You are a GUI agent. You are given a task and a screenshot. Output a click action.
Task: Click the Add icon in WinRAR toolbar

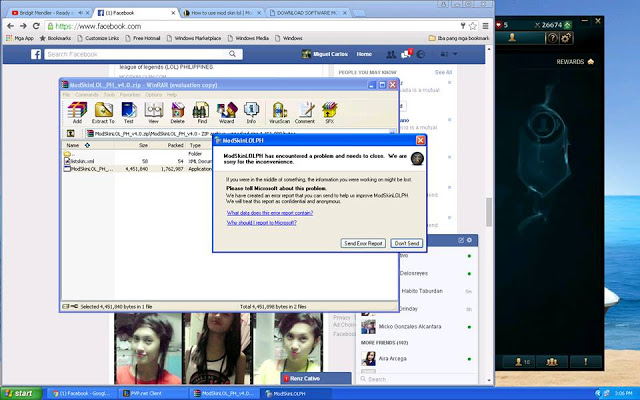pyautogui.click(x=77, y=113)
